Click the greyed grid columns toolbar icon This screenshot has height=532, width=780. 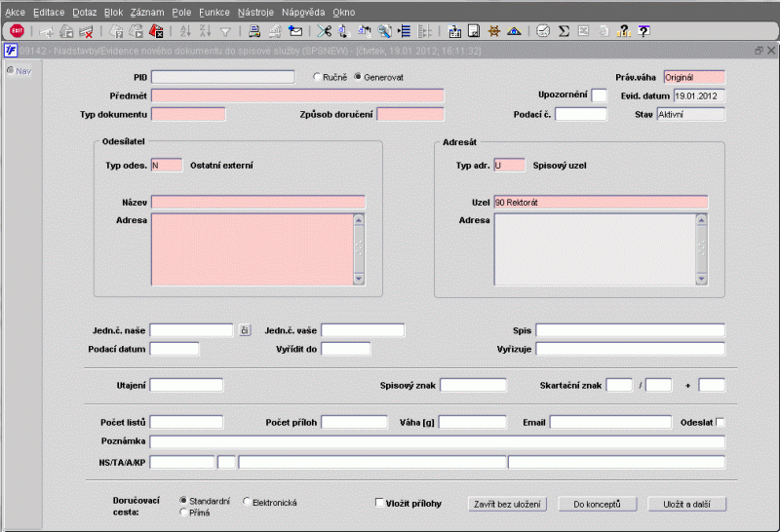coord(424,31)
